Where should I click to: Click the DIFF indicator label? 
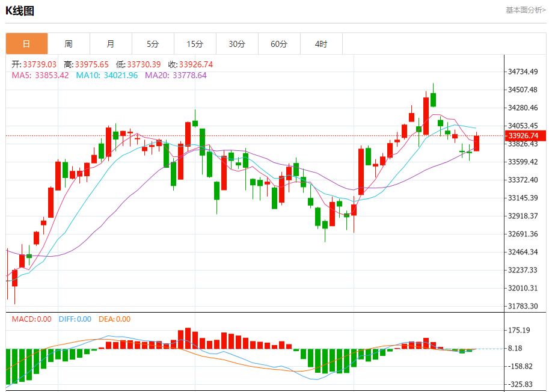click(x=75, y=319)
